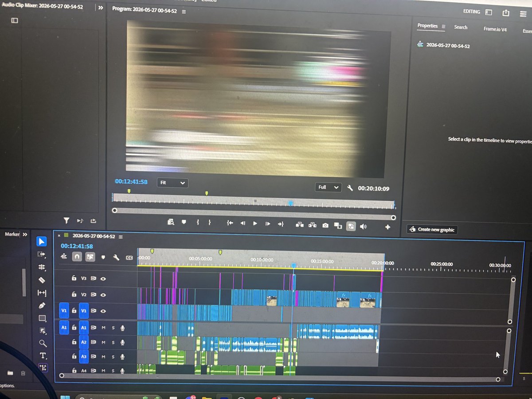Screen dimensions: 532x399
Task: Step back one frame
Action: point(243,223)
